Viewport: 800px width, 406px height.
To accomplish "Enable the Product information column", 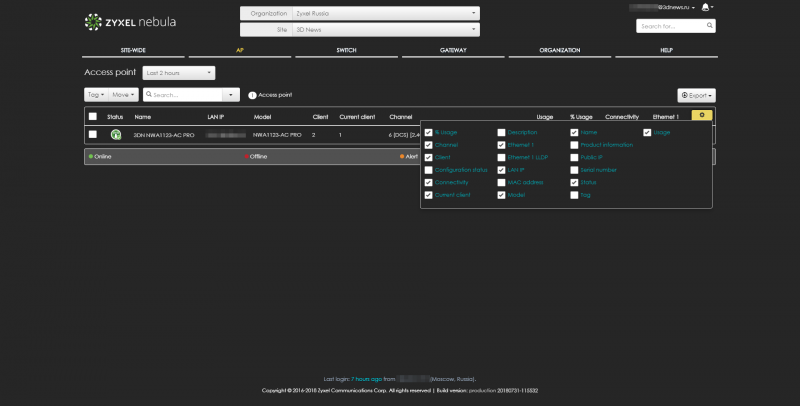I will point(574,145).
